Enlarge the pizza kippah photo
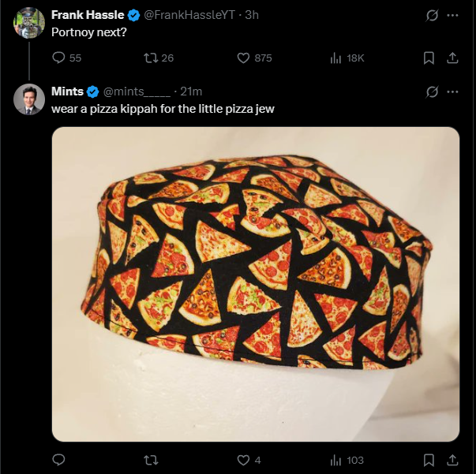Viewport: 476px width, 474px height. tap(255, 284)
